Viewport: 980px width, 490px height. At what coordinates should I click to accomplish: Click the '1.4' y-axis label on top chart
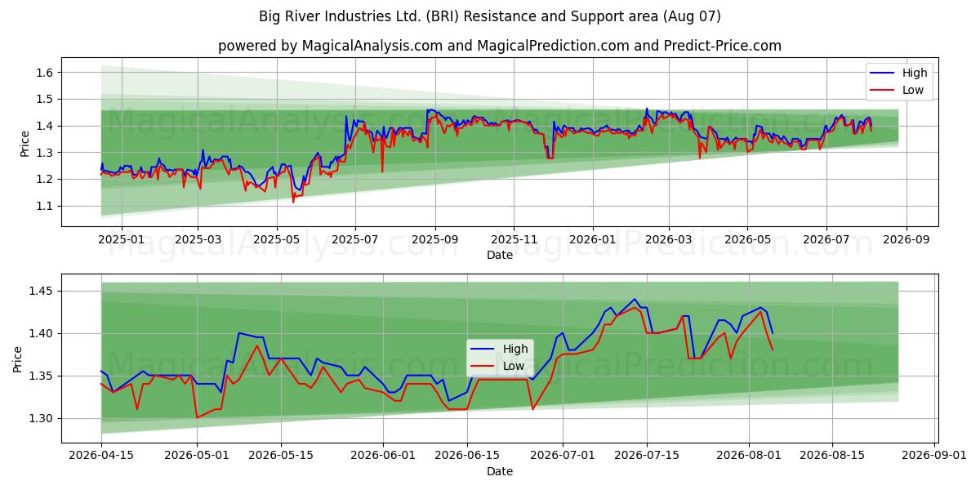pos(46,126)
